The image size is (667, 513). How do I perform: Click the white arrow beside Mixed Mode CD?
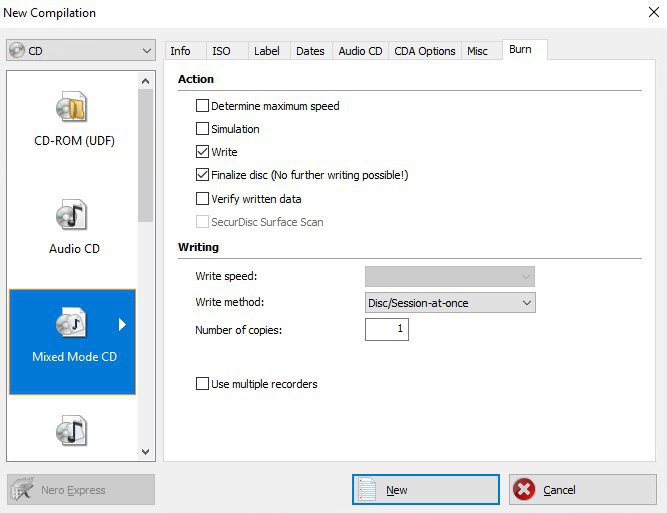pyautogui.click(x=123, y=324)
